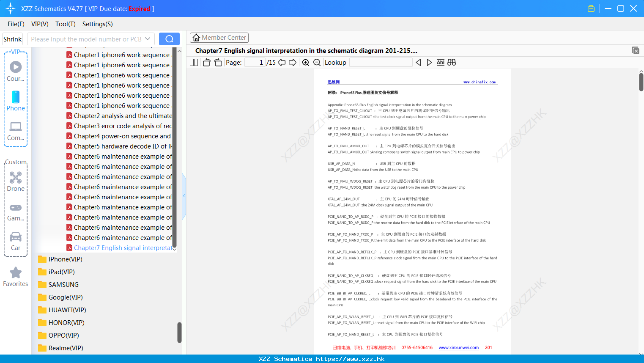Rotate the page clockwise
Screen dimensions: 644x363
tap(218, 62)
